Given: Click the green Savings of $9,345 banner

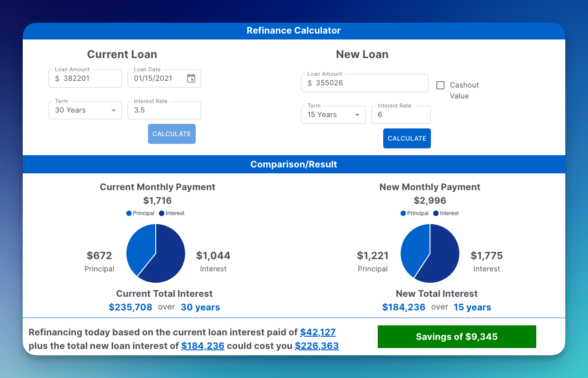Looking at the screenshot, I should (457, 337).
